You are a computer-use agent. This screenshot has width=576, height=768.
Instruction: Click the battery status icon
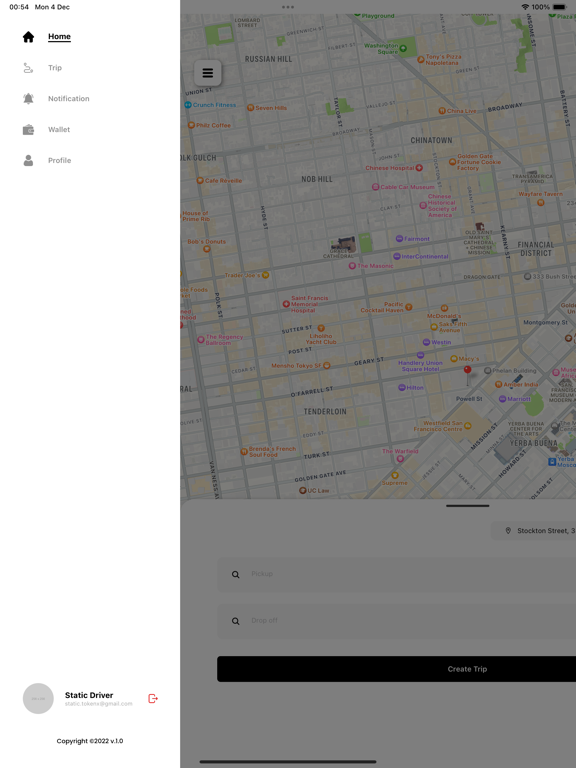[x=559, y=7]
